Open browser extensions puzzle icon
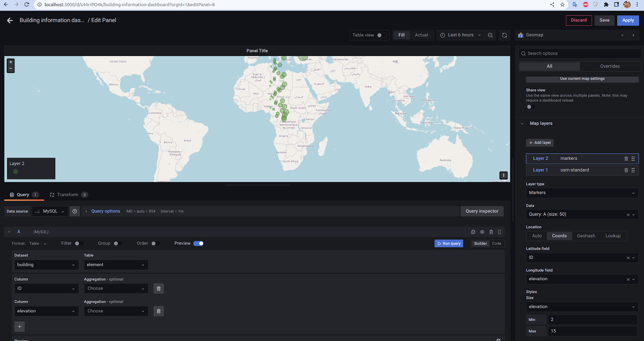 [606, 4]
